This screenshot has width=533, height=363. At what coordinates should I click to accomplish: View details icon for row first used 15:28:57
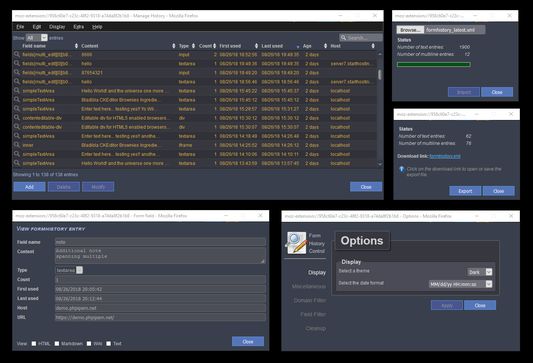pos(17,108)
